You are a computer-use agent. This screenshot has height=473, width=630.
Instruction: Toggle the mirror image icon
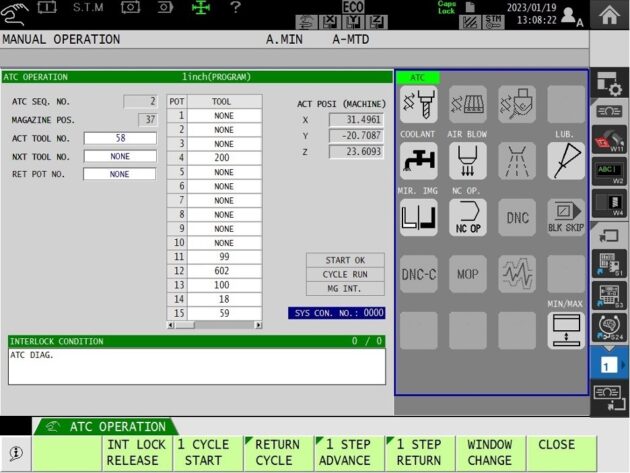click(x=419, y=217)
